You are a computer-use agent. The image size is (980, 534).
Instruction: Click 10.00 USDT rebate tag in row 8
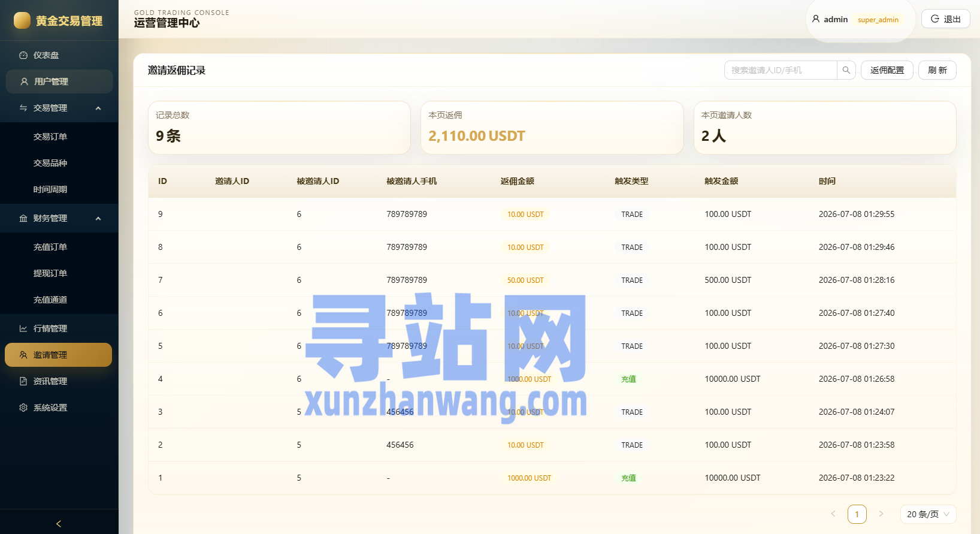525,248
